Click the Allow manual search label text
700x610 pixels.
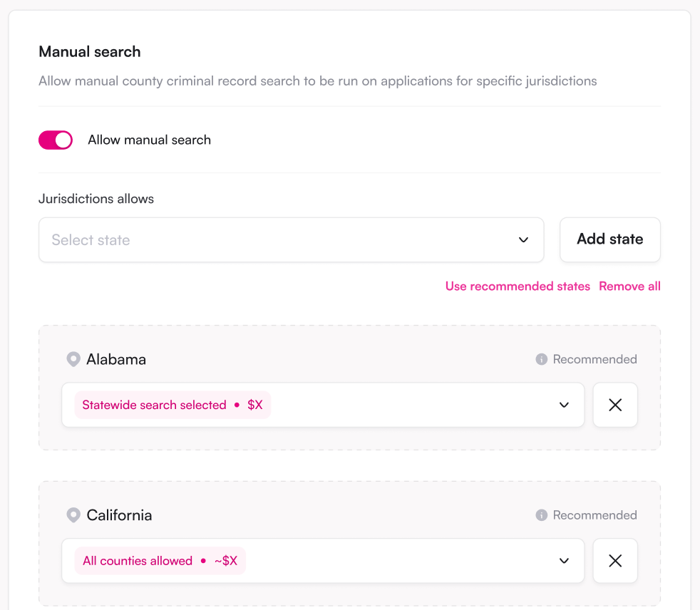149,140
